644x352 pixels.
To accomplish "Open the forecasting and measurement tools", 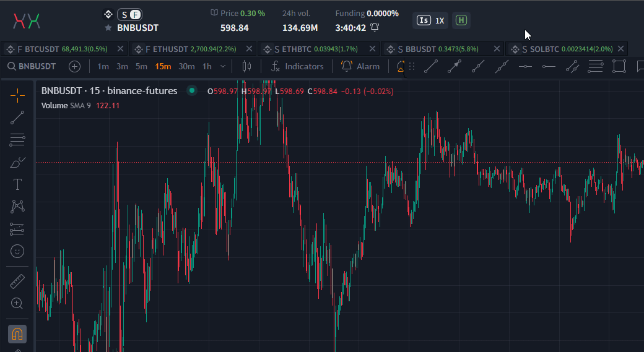I will pos(17,229).
